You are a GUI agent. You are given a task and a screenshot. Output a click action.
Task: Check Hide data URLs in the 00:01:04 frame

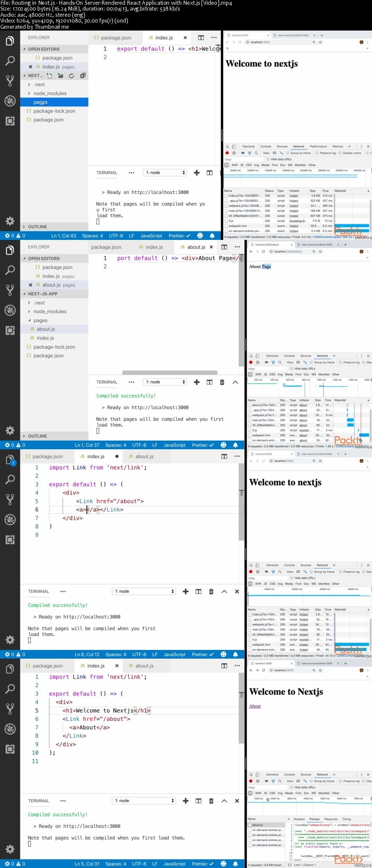pyautogui.click(x=268, y=159)
